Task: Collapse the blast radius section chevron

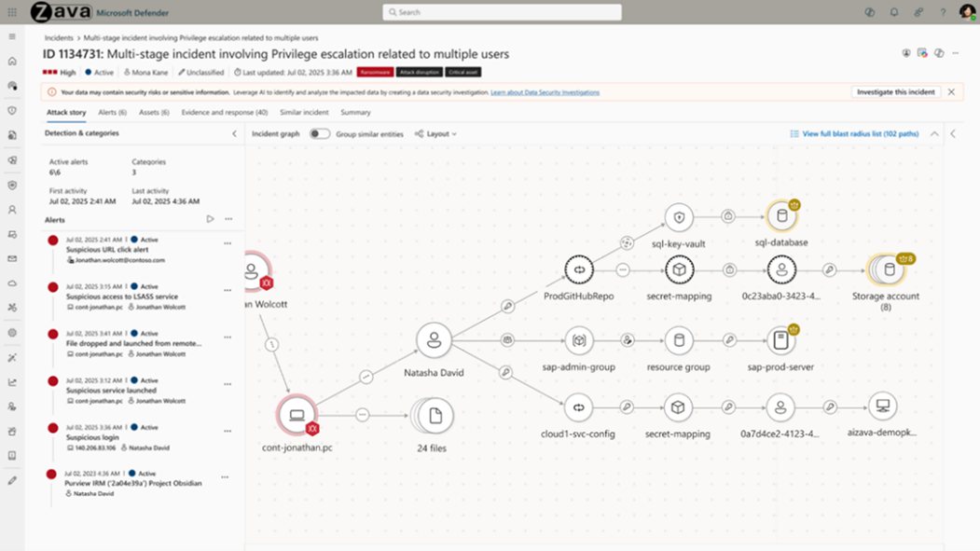Action: 934,133
